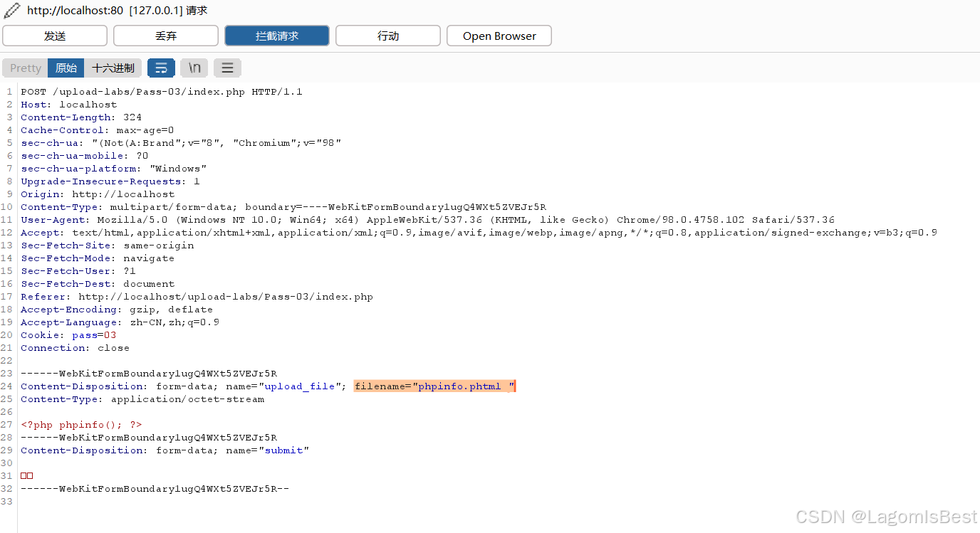Viewport: 980px width, 533px height.
Task: Click the Upgrade-Insecure-Requests: 1 header
Action: point(110,181)
